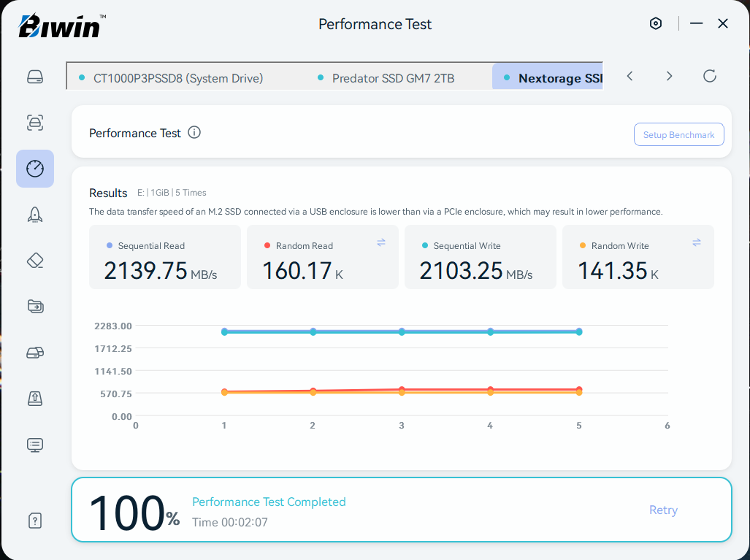Open the drive clone sidebar icon
The width and height of the screenshot is (750, 560).
click(x=35, y=353)
